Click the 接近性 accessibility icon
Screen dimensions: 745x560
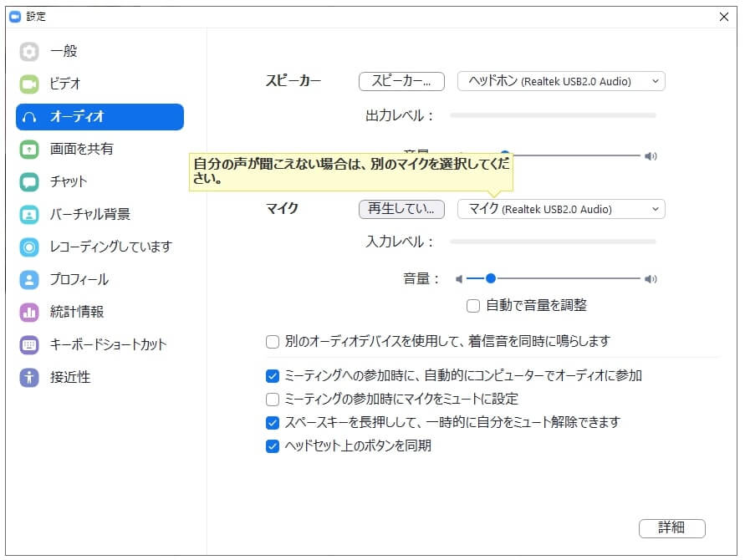coord(29,378)
